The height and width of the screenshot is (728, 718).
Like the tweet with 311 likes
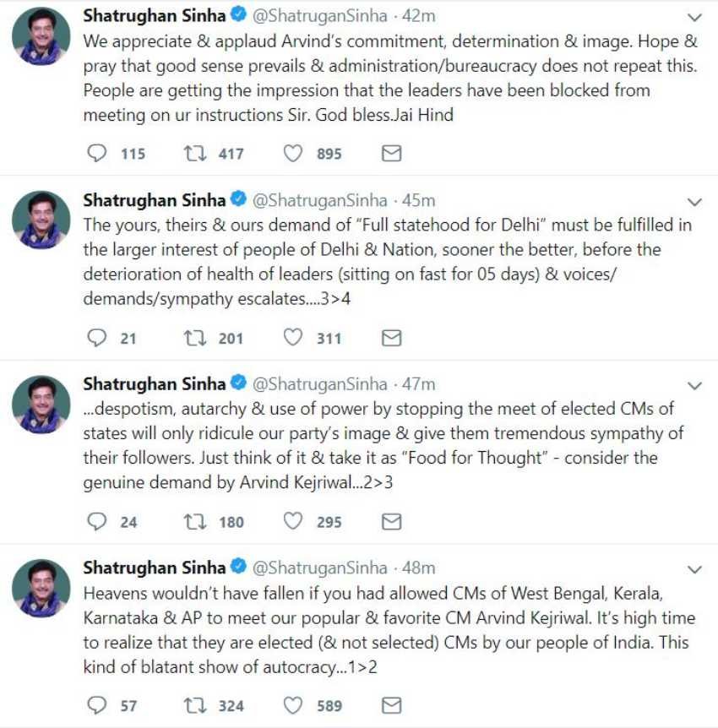point(292,338)
